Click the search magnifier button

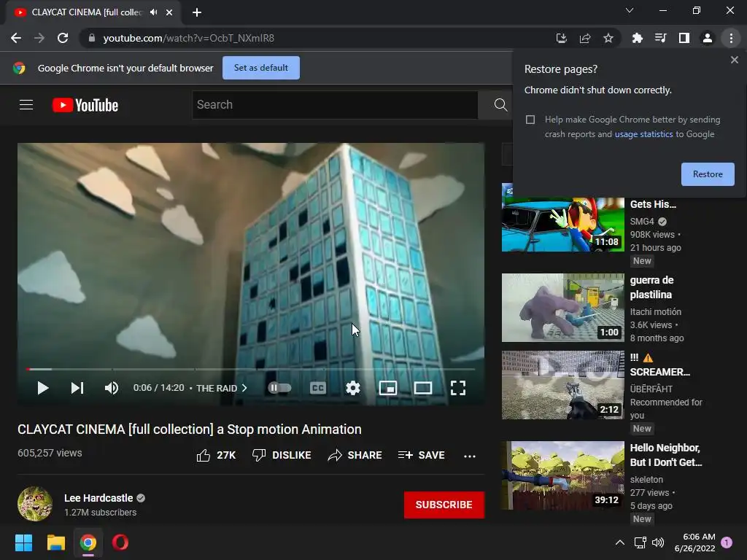pos(500,105)
